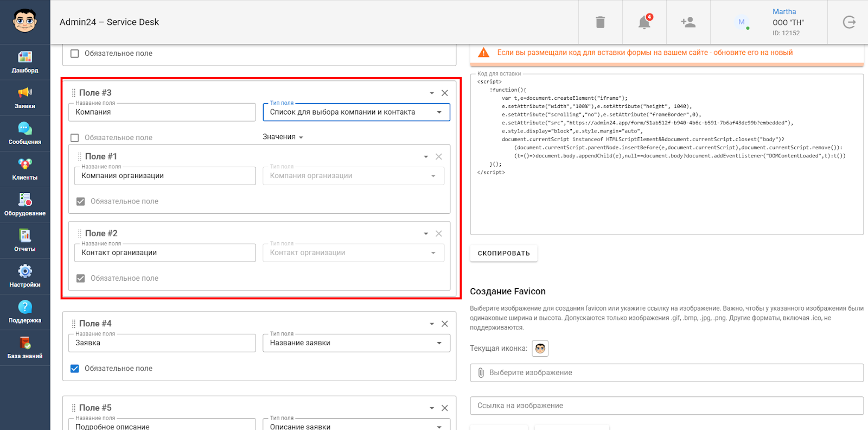This screenshot has height=430, width=868.
Task: Check the topmost Обязательное поле checkbox
Action: click(75, 54)
